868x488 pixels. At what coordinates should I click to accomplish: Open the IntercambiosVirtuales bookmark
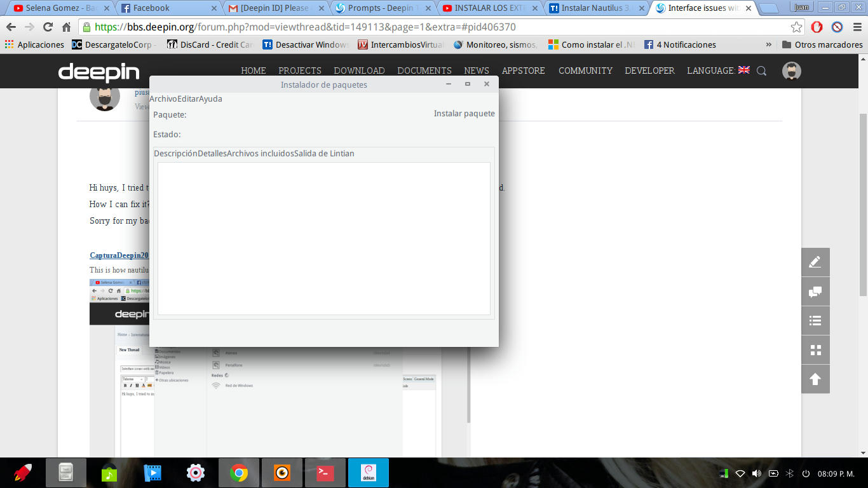pyautogui.click(x=401, y=44)
